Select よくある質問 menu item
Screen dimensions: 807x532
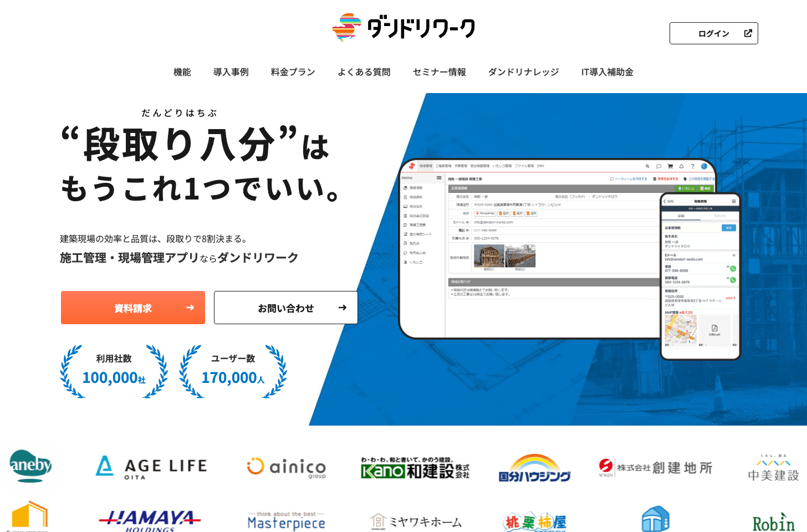(364, 72)
